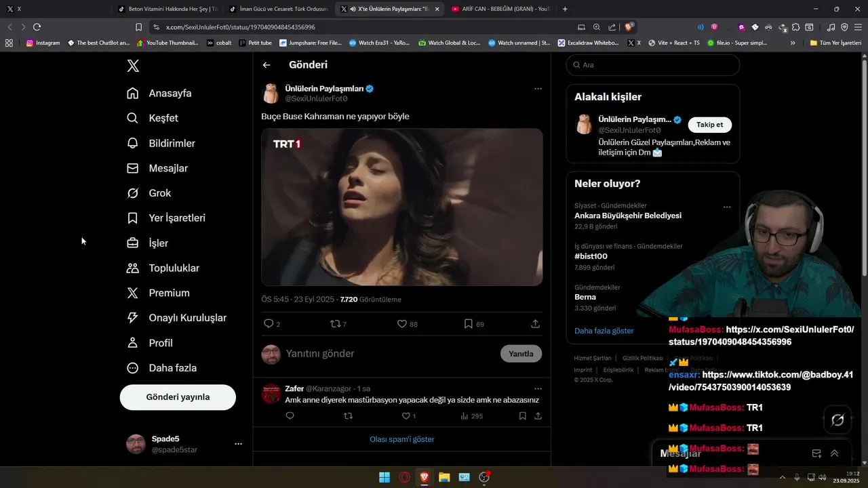Viewport: 868px width, 488px height.
Task: Open options for Ankara trend
Action: pos(727,207)
